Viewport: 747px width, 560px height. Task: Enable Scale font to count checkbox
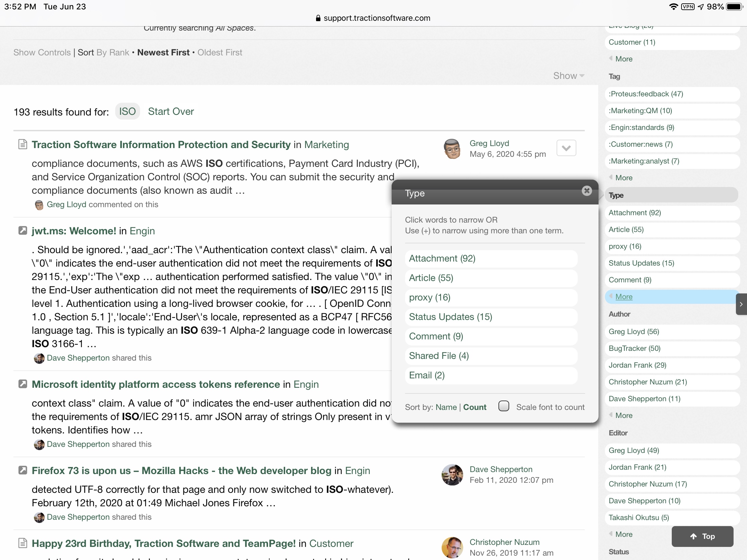(503, 406)
